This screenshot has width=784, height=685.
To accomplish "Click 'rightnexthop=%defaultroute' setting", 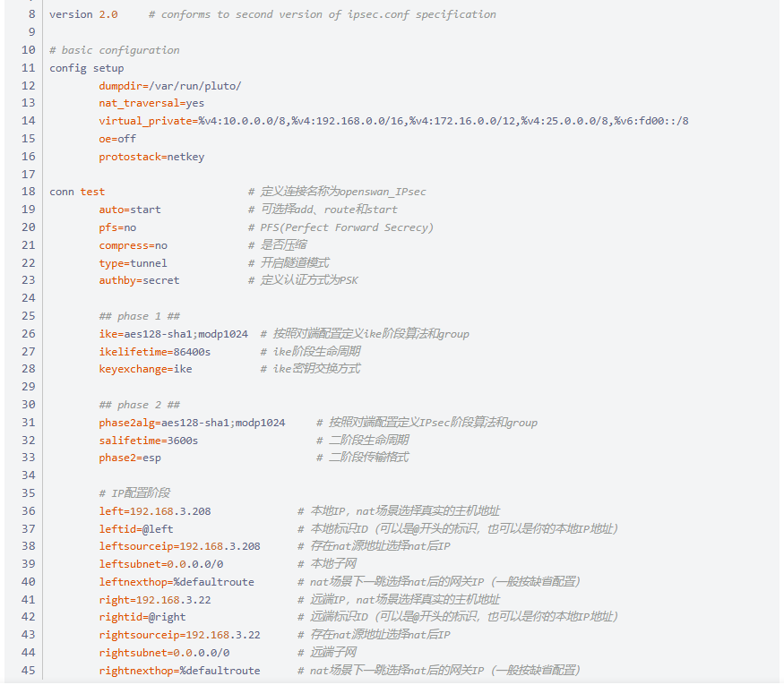I will tap(179, 671).
